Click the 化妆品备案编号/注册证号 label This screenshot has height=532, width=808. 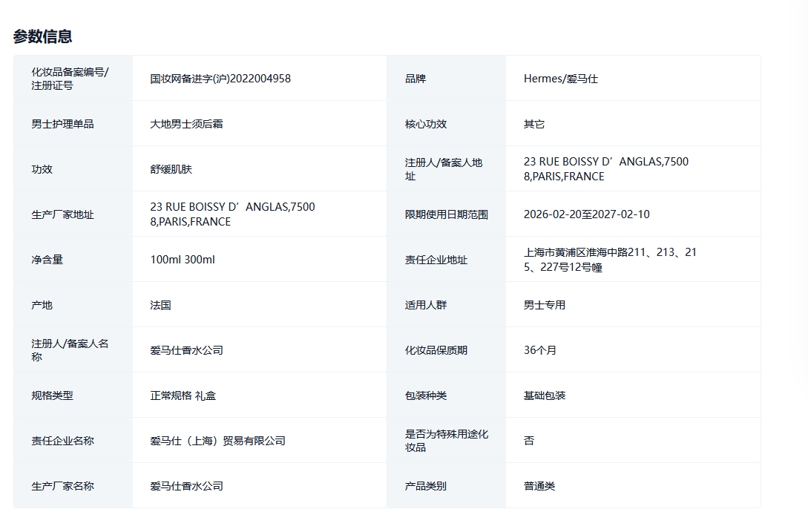click(69, 79)
